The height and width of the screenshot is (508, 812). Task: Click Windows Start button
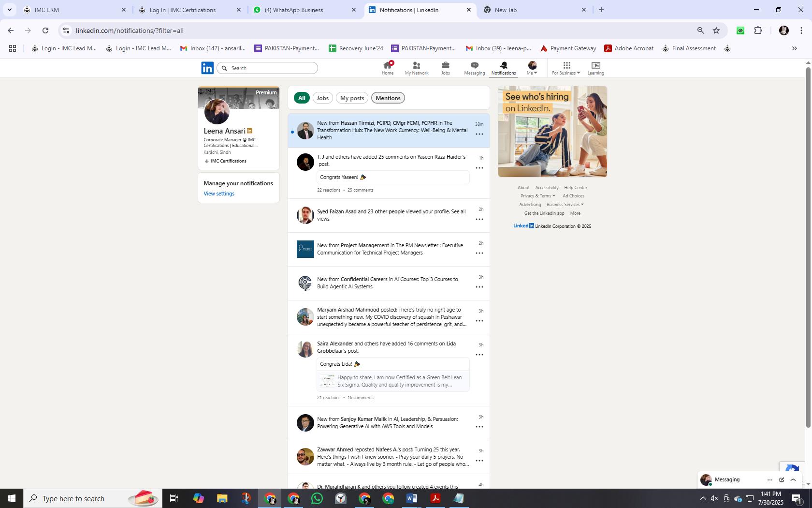(12, 498)
